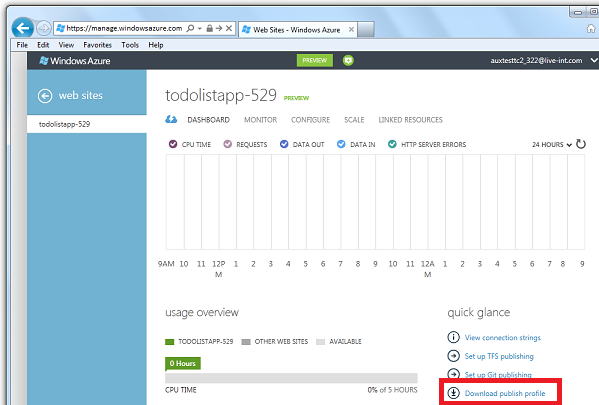Open the Help menu

(156, 45)
